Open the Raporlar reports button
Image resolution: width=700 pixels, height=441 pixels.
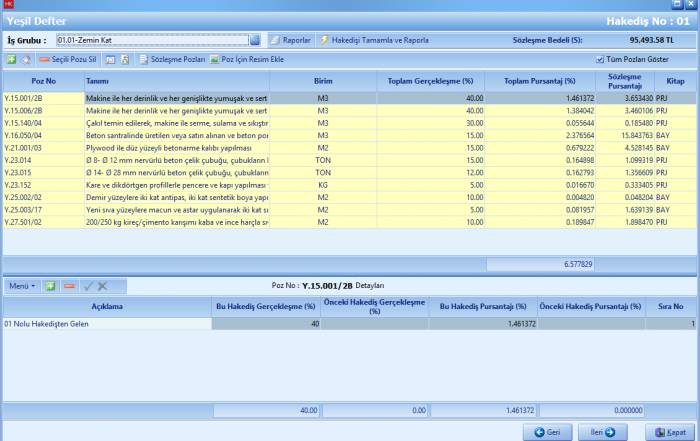[x=289, y=40]
